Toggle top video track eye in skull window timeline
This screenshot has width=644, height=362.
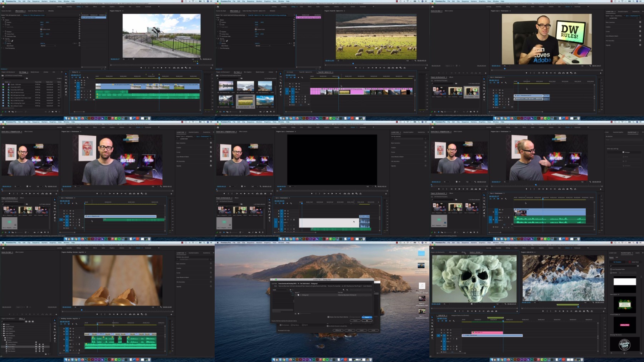click(x=450, y=330)
